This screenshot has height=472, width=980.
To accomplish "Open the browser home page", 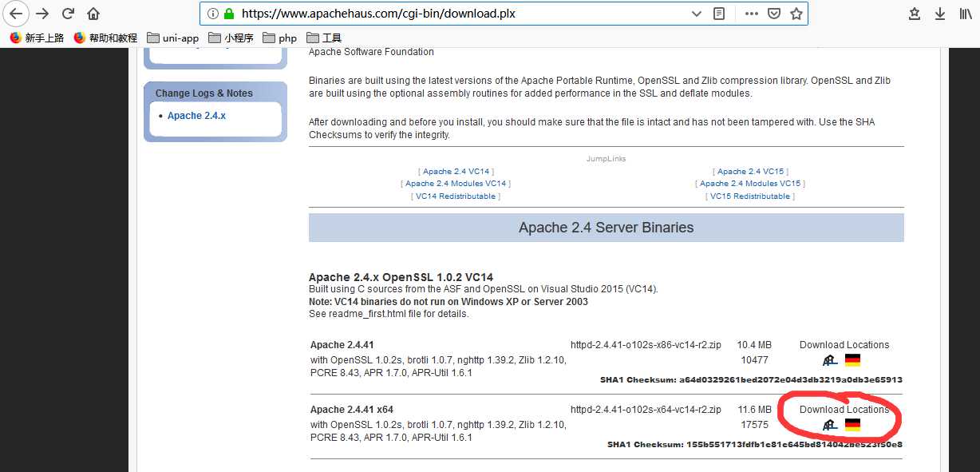I will pyautogui.click(x=93, y=14).
